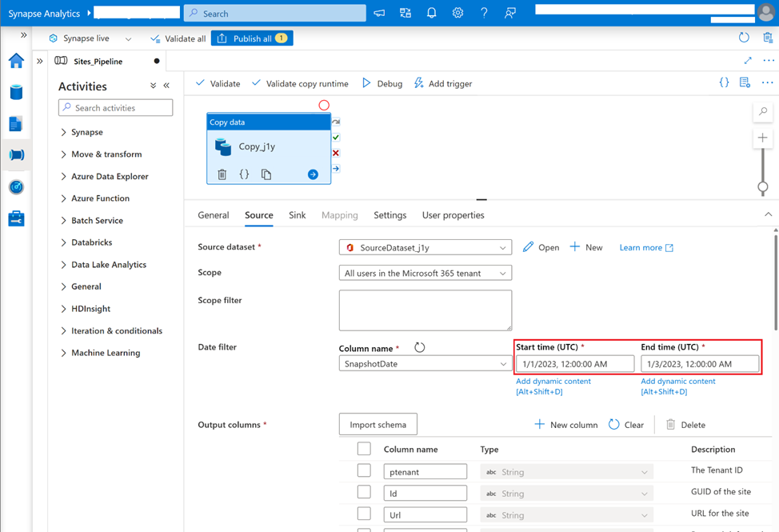This screenshot has height=532, width=779.
Task: Delete the Copy_j1y activity
Action: click(x=222, y=174)
